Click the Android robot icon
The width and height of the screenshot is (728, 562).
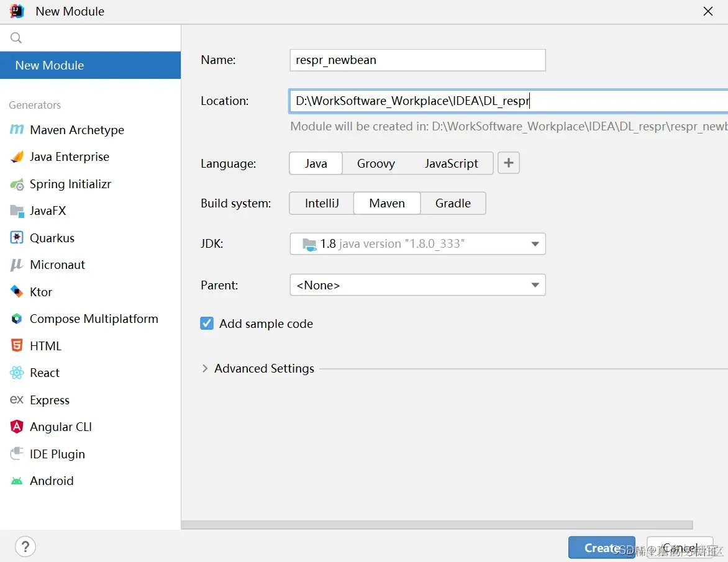pos(17,481)
